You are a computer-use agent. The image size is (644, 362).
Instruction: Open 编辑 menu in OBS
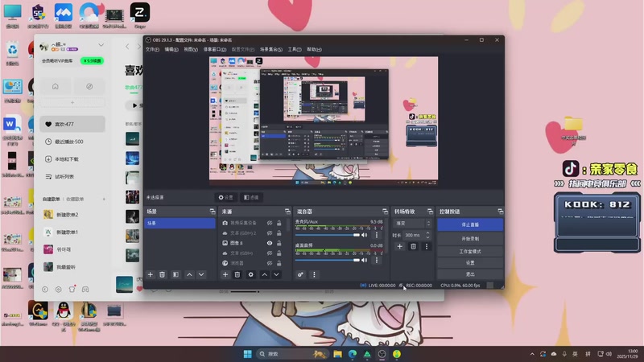coord(171,50)
